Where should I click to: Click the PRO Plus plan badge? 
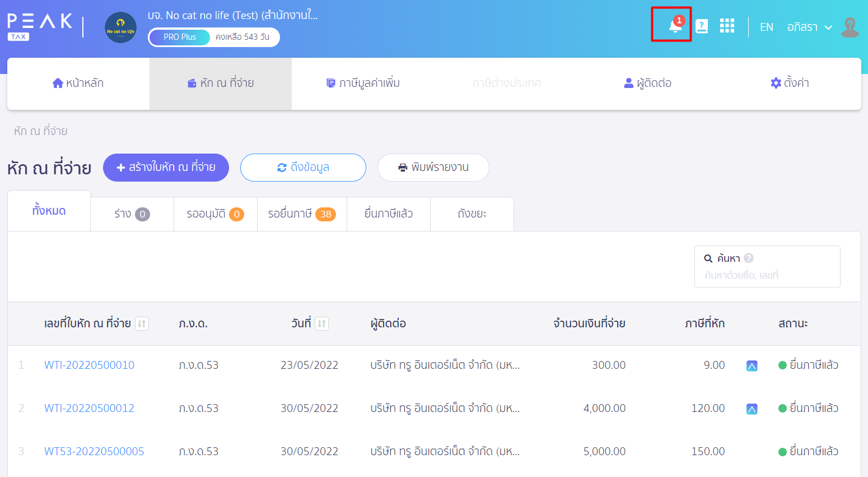click(180, 37)
